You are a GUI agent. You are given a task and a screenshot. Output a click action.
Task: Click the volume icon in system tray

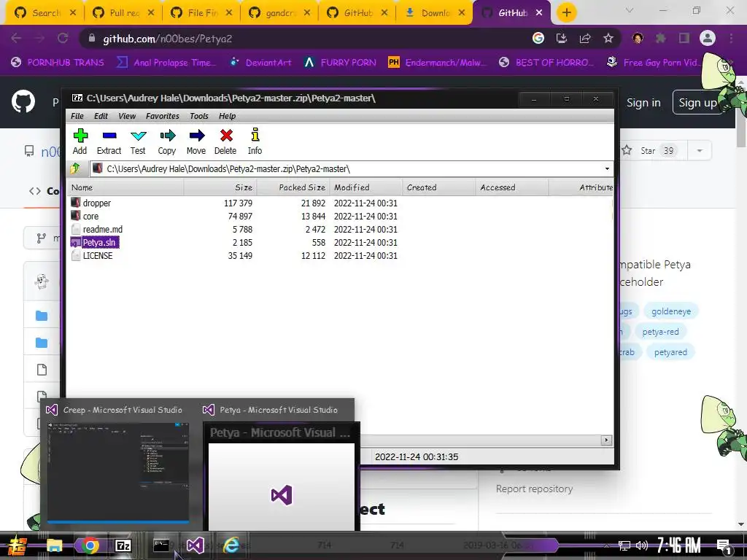click(x=642, y=545)
